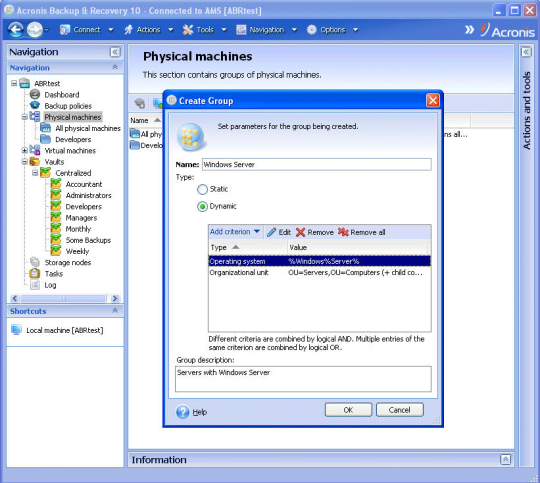Click OK to create the group
540x483 pixels.
click(x=348, y=410)
